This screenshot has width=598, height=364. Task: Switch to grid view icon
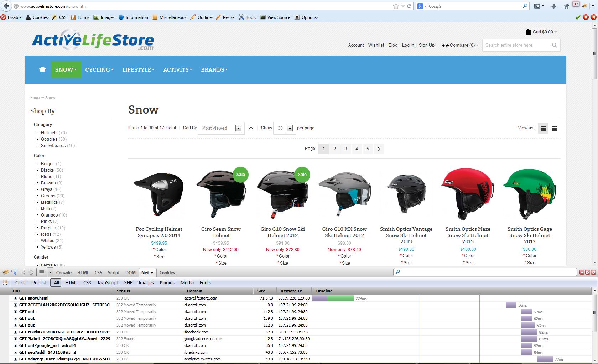[543, 128]
